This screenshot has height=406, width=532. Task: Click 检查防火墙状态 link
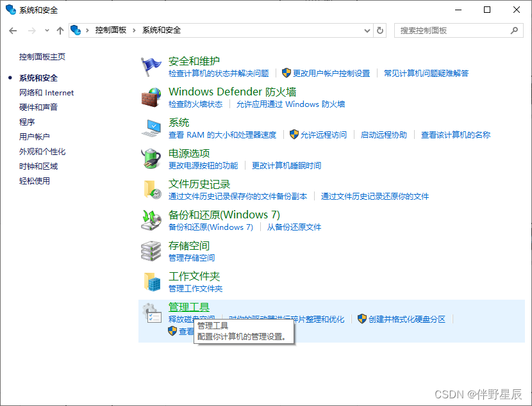(x=195, y=104)
